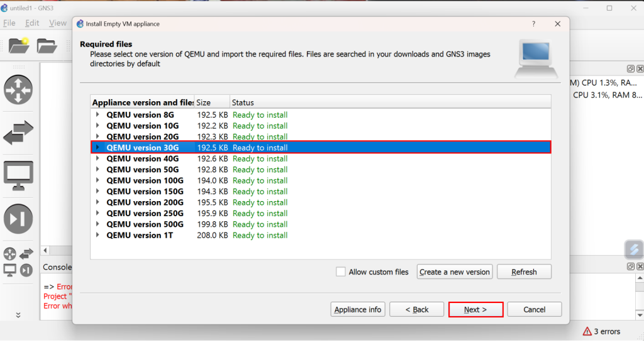Click the Browse all devices icon

click(9, 254)
